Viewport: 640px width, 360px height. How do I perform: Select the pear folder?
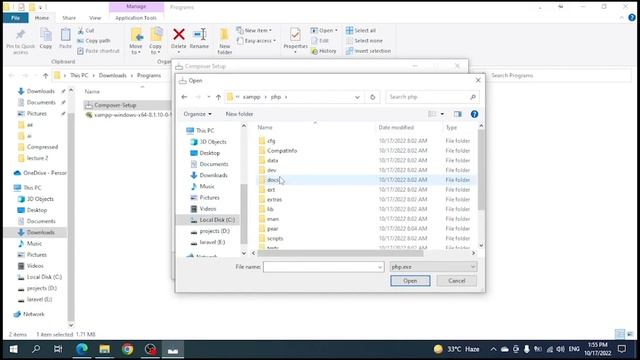[272, 229]
